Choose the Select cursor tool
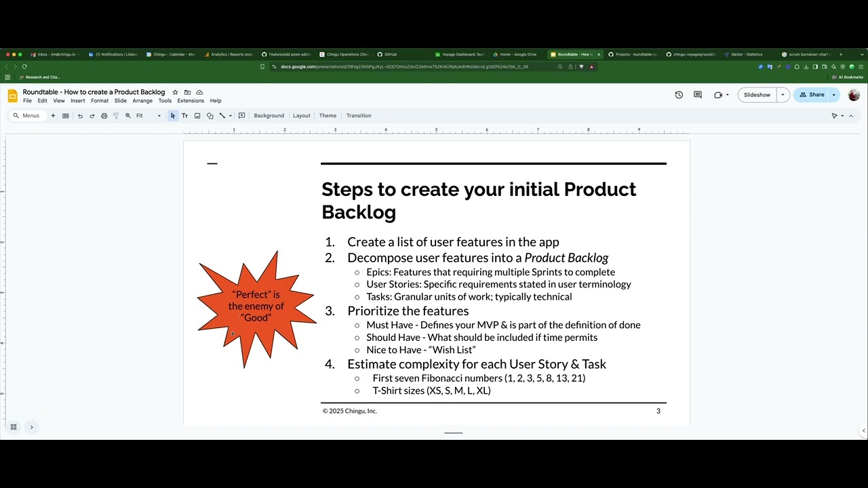Image resolution: width=868 pixels, height=488 pixels. tap(173, 116)
